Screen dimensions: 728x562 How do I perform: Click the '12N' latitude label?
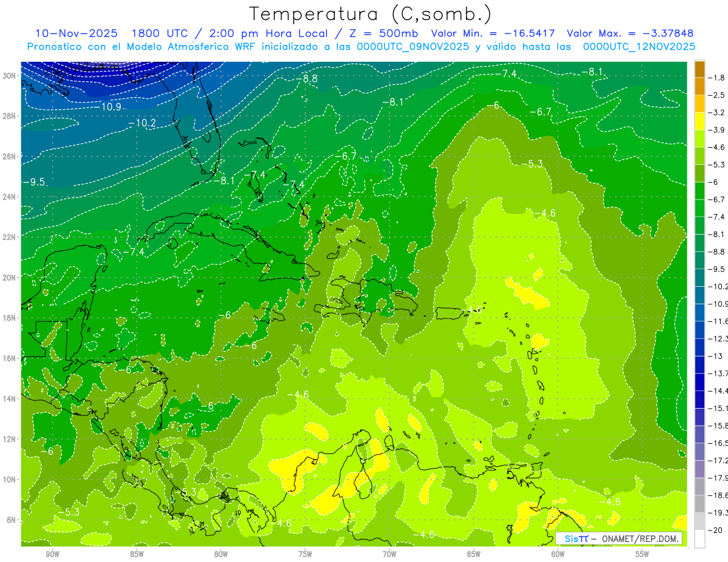click(10, 439)
